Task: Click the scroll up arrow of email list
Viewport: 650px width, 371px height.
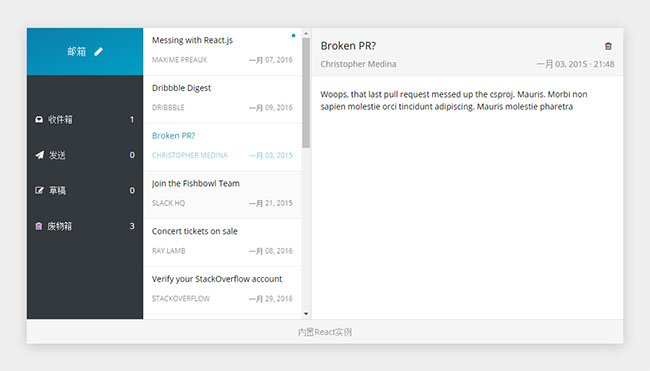Action: click(x=306, y=33)
